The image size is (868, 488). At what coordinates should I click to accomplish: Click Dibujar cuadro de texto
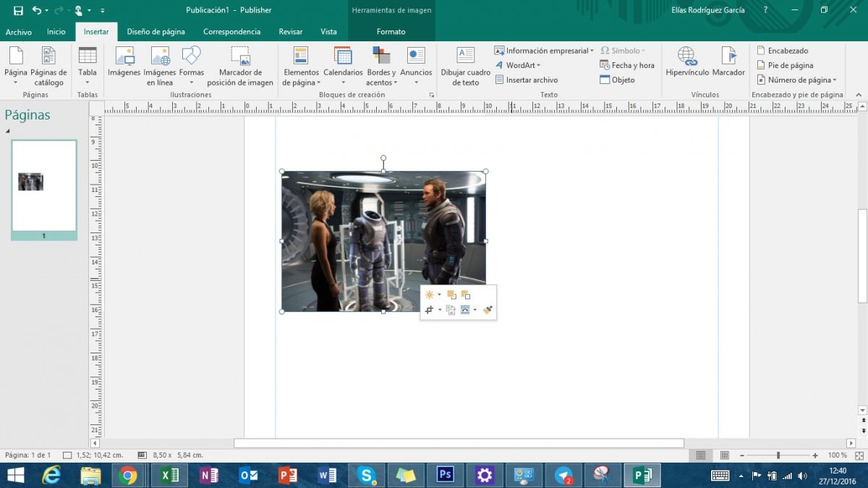point(466,66)
